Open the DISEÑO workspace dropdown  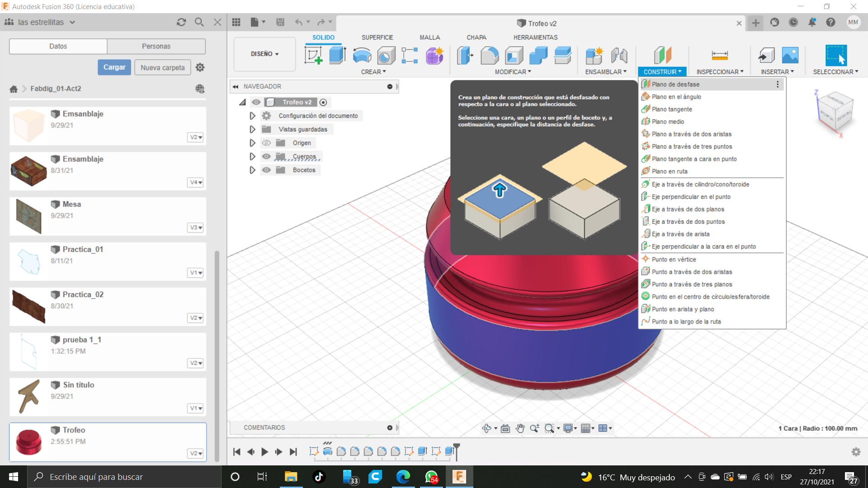point(264,54)
